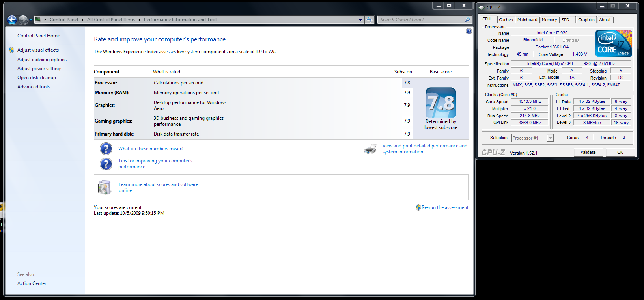Click the address bar refresh icon
Image resolution: width=644 pixels, height=300 pixels.
[370, 20]
